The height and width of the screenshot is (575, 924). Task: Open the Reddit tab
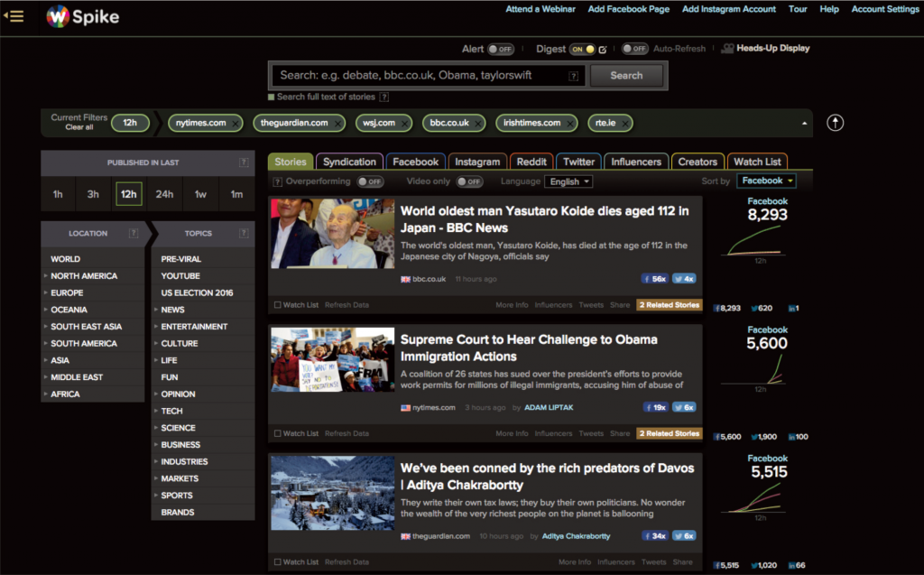tap(531, 162)
